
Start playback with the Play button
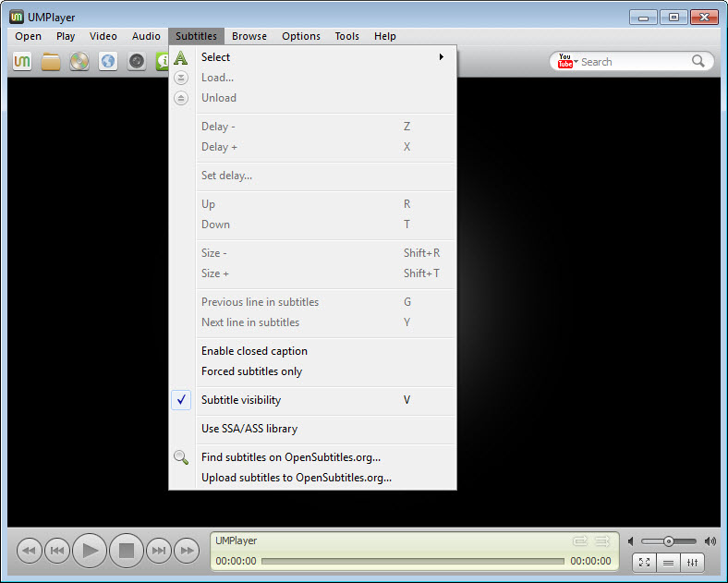(90, 551)
